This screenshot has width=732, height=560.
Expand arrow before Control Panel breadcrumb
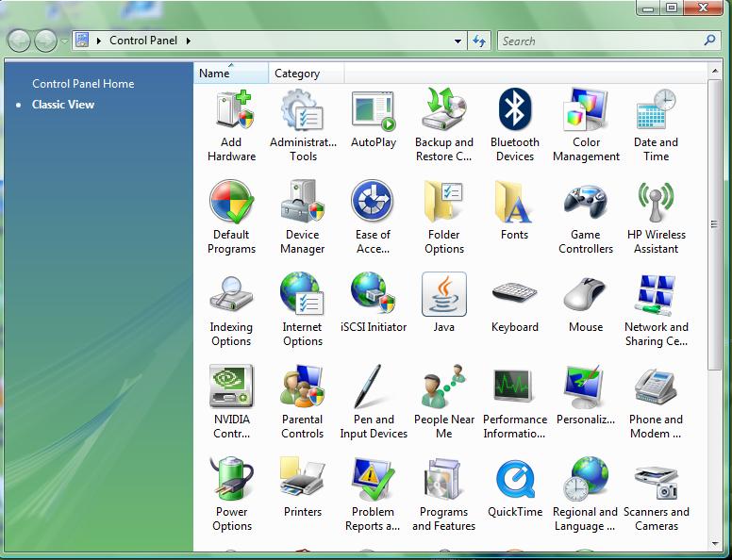tap(99, 41)
